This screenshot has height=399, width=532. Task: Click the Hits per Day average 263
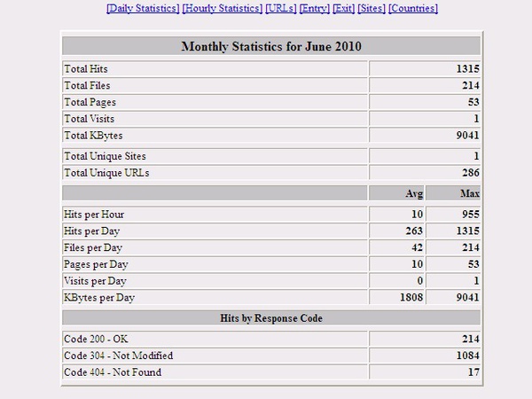(414, 231)
